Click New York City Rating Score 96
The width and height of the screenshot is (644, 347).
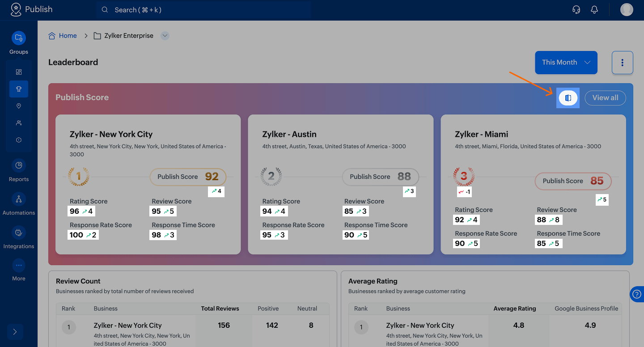coord(74,212)
